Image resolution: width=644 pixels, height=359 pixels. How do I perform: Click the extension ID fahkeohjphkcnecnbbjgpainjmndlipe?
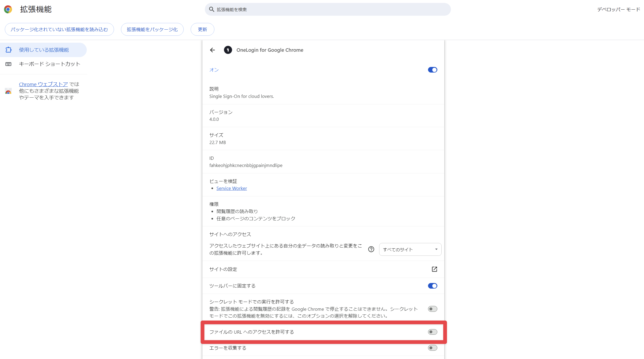tap(246, 165)
